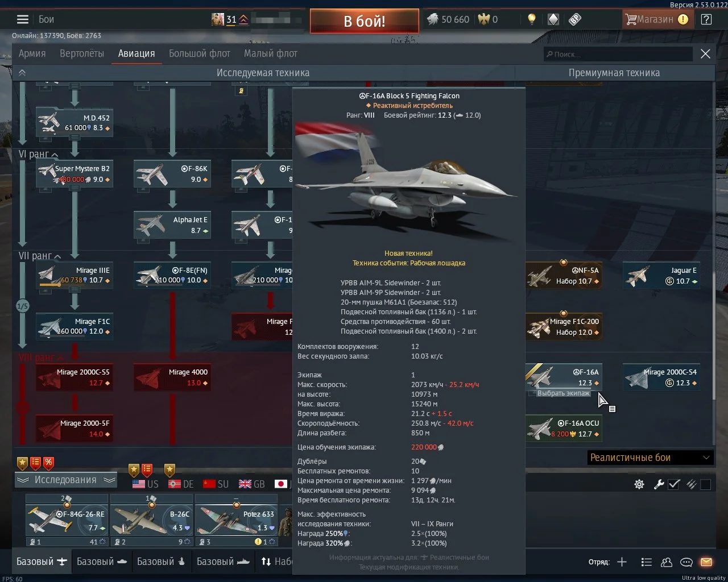Open the Battle Pass BP icon

click(x=575, y=19)
